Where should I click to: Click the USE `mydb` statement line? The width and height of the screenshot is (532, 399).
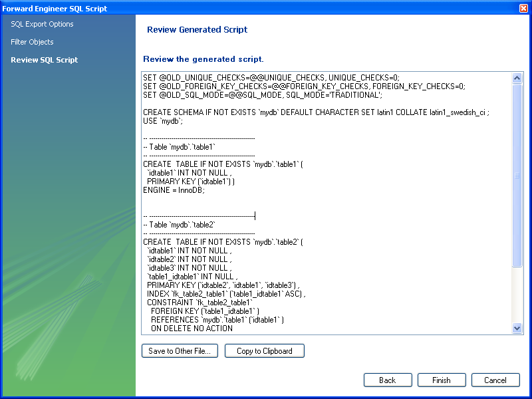pyautogui.click(x=162, y=120)
